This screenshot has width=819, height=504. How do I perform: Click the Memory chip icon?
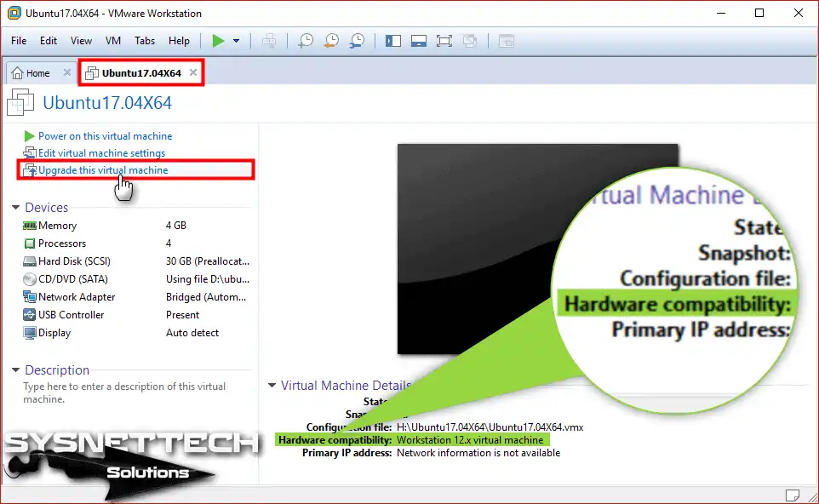(29, 226)
